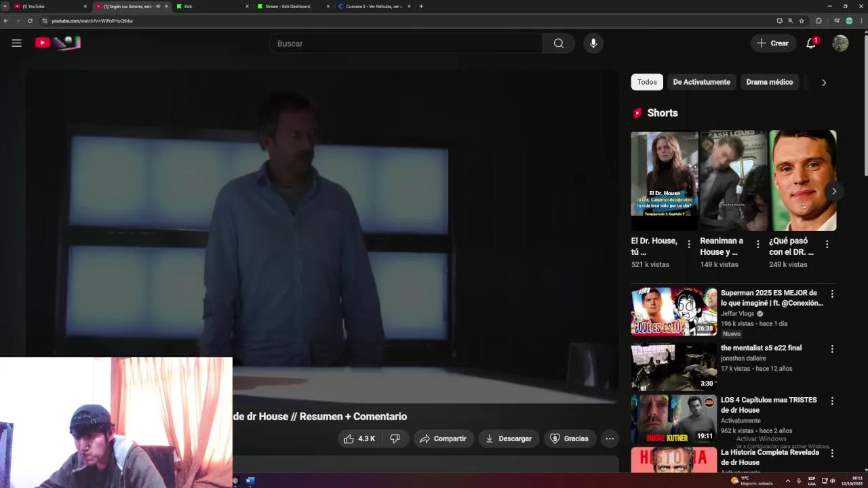Image resolution: width=868 pixels, height=488 pixels.
Task: Open taskbar clock showing 06:11
Action: (852, 481)
